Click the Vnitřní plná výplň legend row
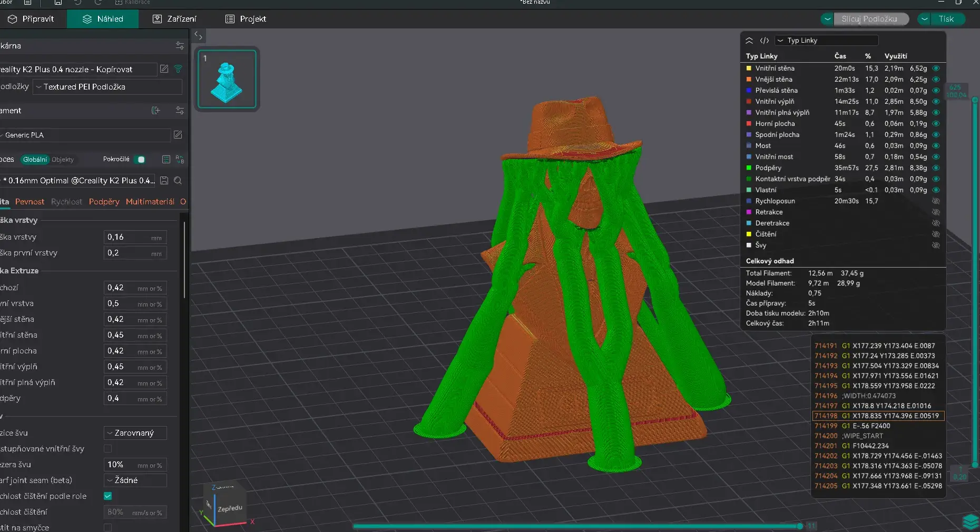Screen dimensions: 980x532 pos(843,113)
